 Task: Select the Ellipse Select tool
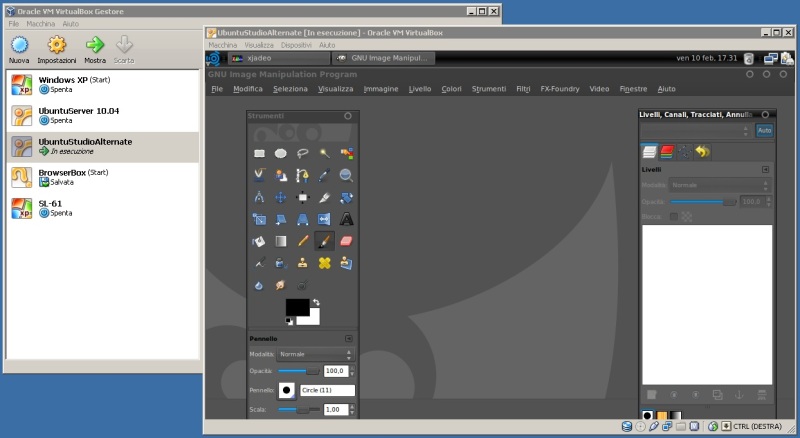pyautogui.click(x=281, y=153)
